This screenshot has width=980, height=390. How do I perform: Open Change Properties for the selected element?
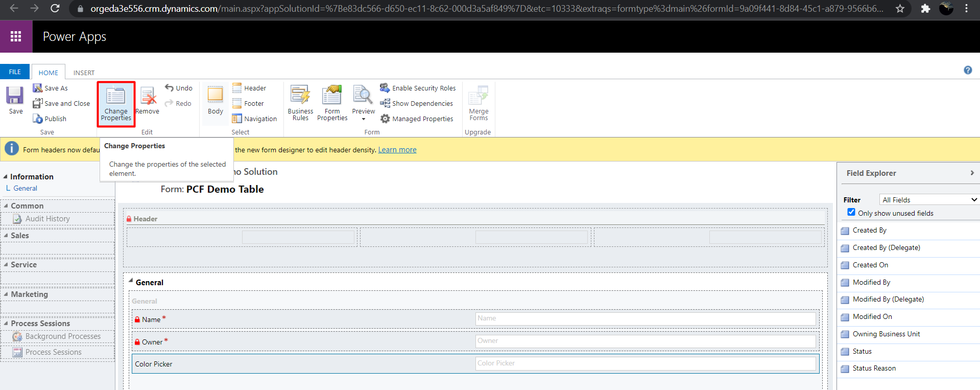coord(116,104)
